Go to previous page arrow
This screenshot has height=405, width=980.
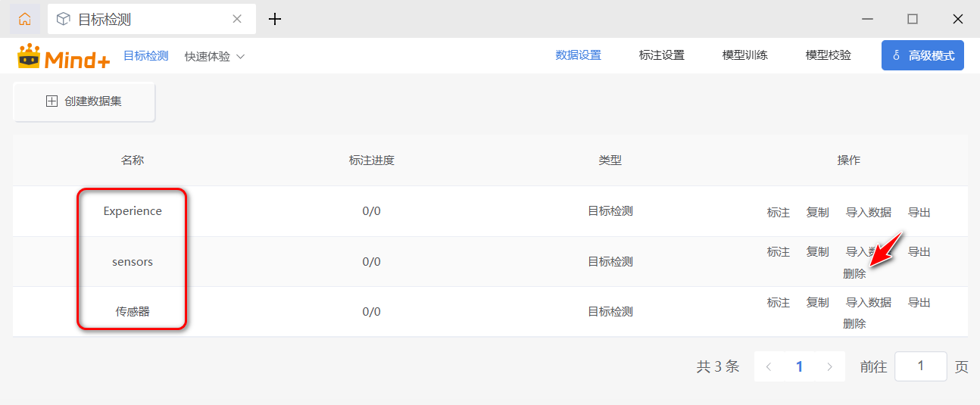click(x=769, y=367)
